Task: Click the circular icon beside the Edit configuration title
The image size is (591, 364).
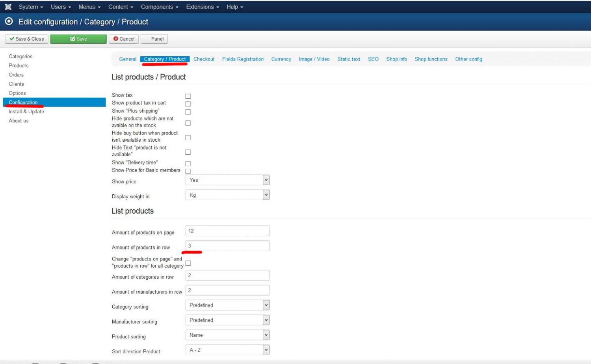Action: [9, 21]
